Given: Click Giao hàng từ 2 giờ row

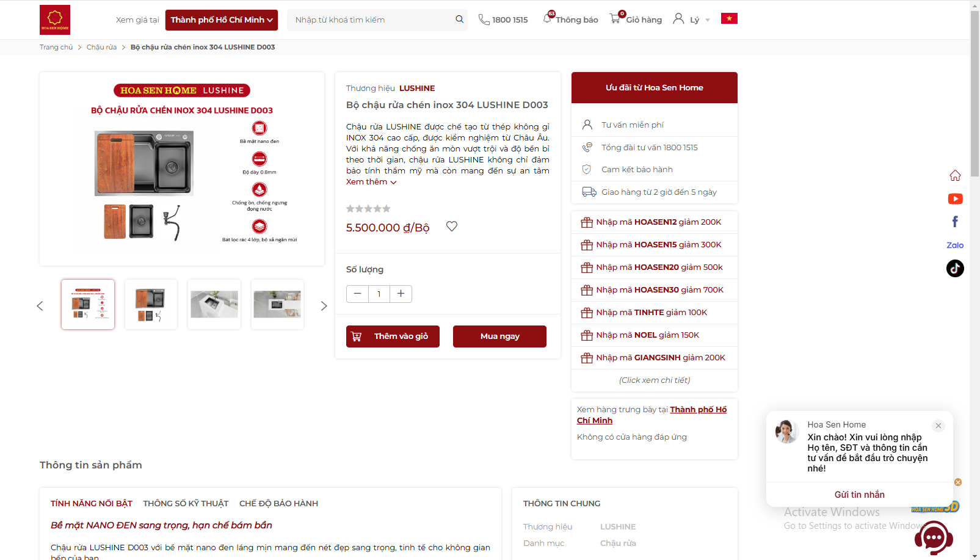Looking at the screenshot, I should point(655,192).
